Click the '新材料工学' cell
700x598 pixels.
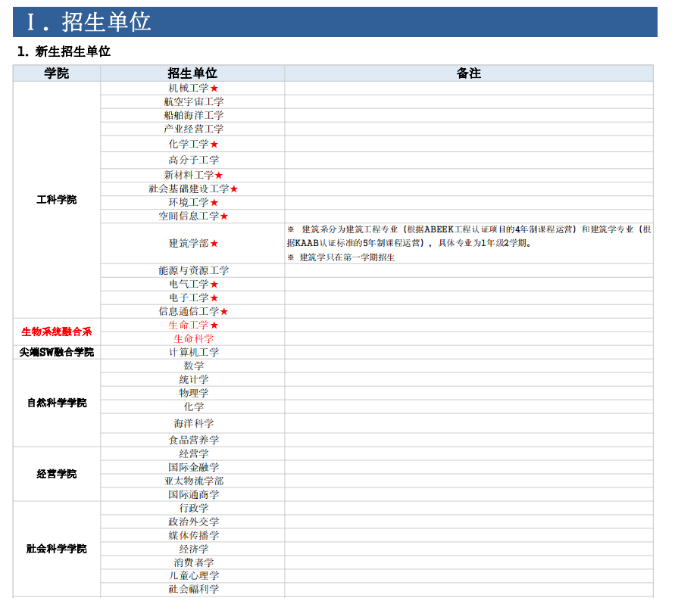[192, 176]
